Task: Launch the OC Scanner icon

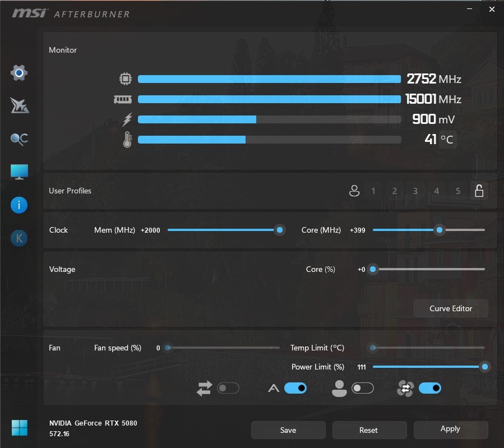Action: (19, 139)
